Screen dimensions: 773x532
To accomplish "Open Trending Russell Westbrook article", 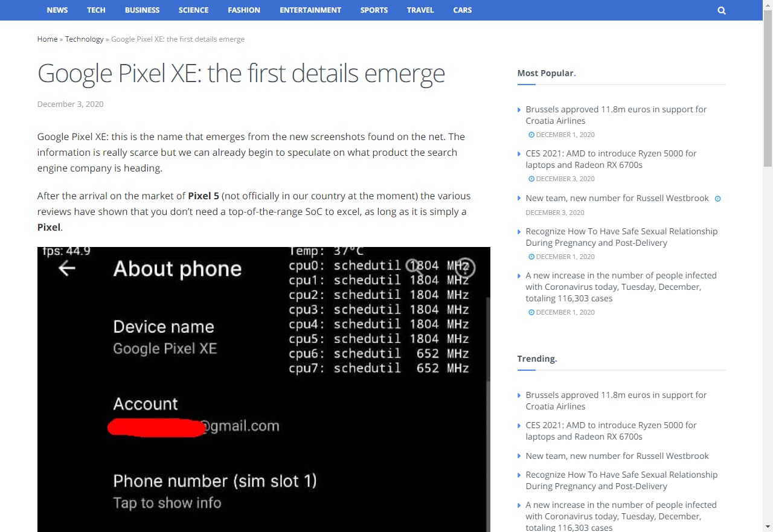I will pyautogui.click(x=617, y=457).
